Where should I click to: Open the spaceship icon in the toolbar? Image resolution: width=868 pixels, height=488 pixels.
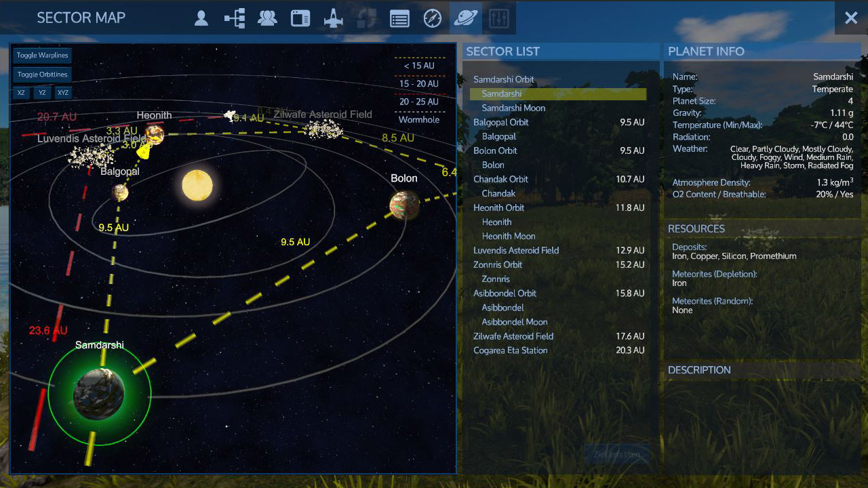pos(334,18)
